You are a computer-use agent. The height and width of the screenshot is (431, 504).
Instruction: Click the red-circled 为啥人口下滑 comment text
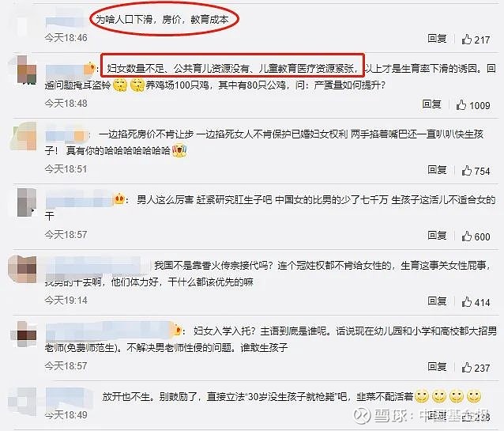tap(162, 20)
